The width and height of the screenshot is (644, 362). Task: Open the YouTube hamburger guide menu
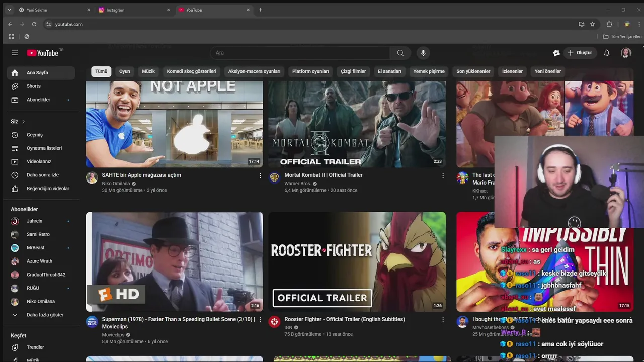pos(15,53)
